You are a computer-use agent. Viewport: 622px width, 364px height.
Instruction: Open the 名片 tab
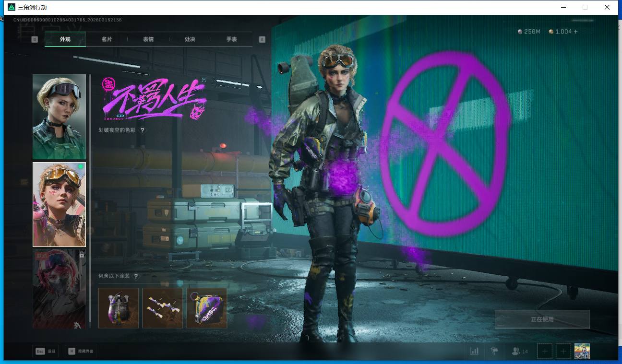(x=107, y=39)
